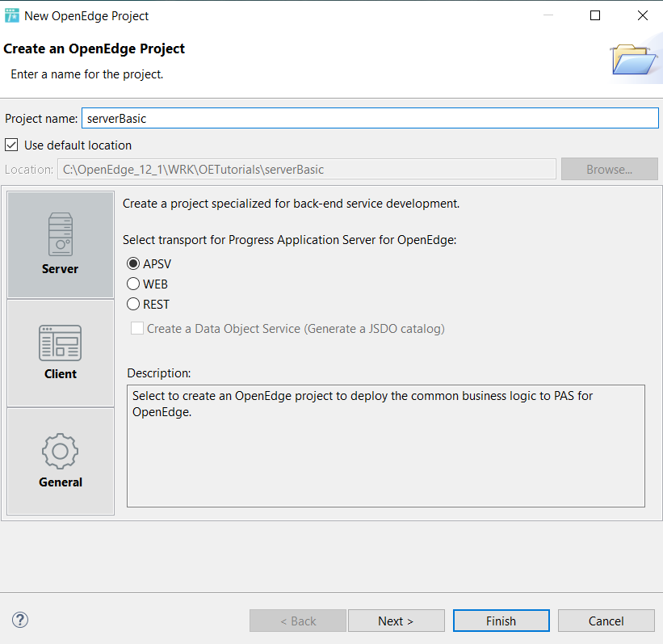
Task: Open help via the question mark icon
Action: (20, 620)
